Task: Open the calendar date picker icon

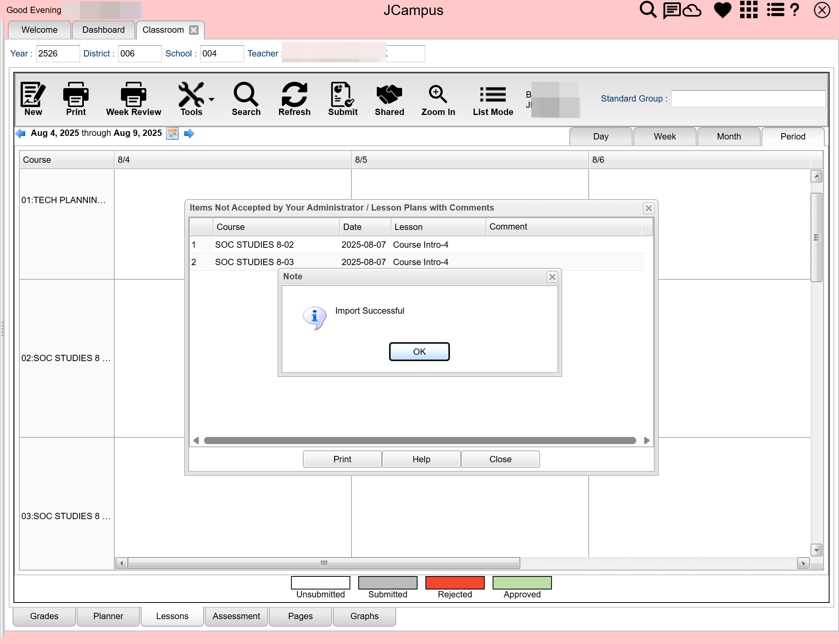Action: [x=172, y=134]
